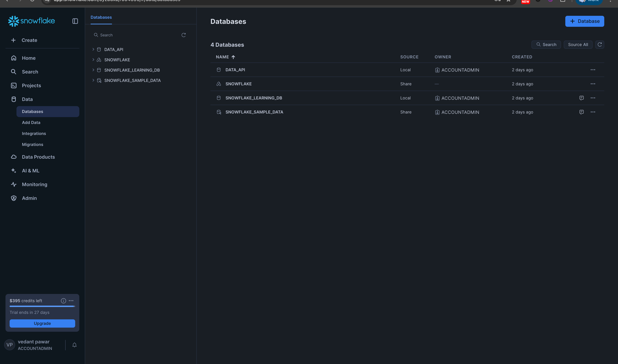Refresh the object explorer tree
Viewport: 618px width, 364px height.
pos(184,35)
